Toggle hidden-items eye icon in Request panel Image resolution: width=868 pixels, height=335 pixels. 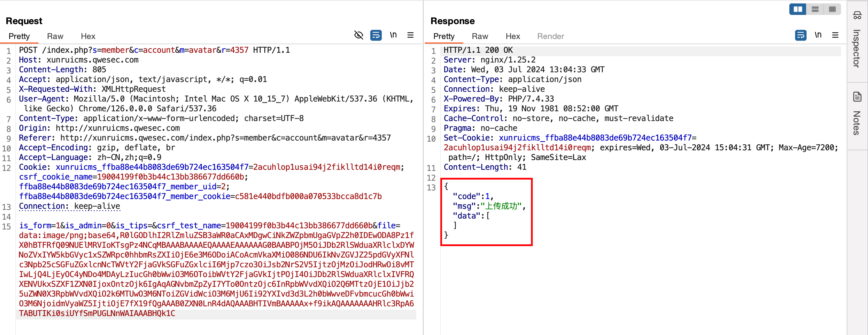coord(359,35)
